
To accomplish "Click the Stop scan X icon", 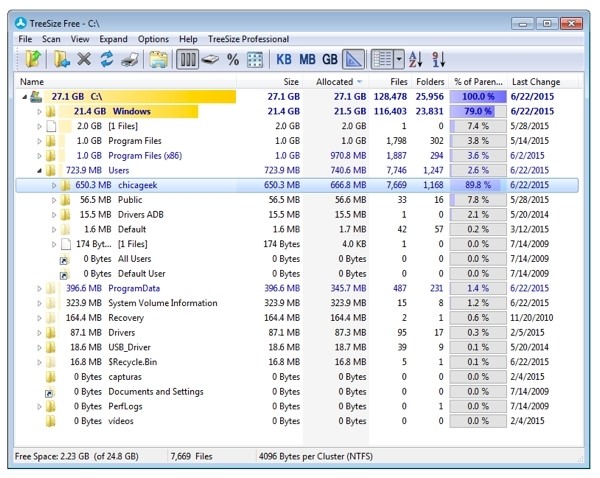I will (x=84, y=59).
